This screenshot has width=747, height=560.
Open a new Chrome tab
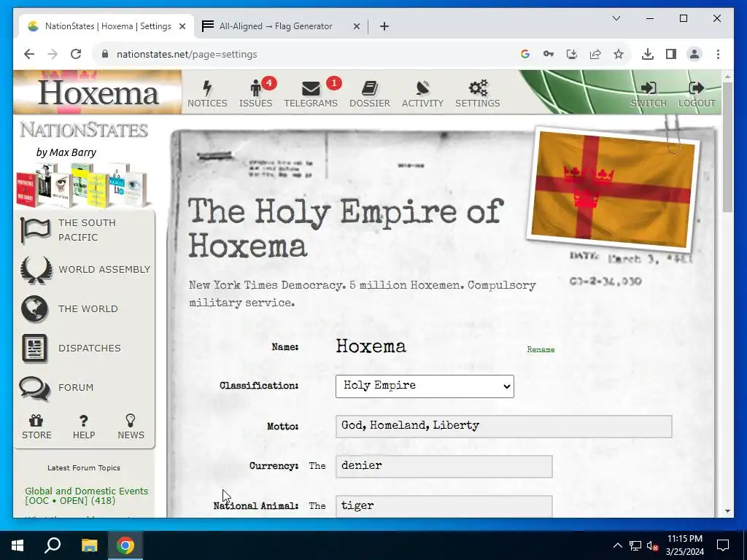(x=384, y=26)
